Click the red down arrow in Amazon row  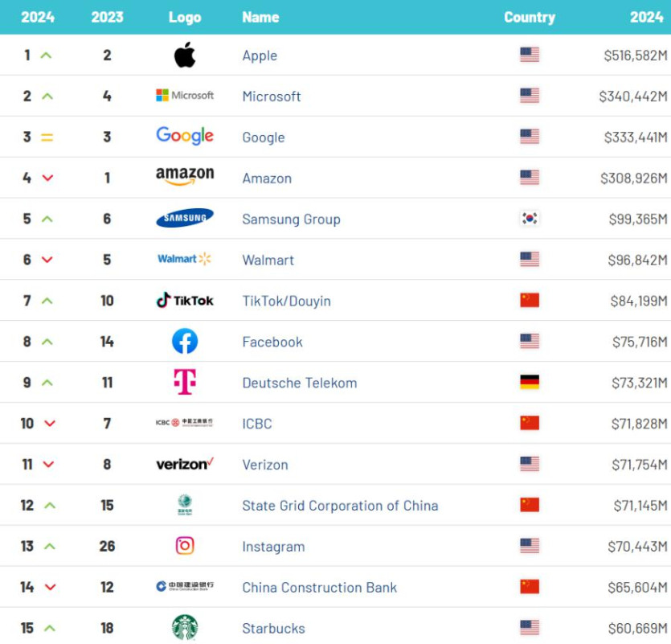tap(47, 178)
